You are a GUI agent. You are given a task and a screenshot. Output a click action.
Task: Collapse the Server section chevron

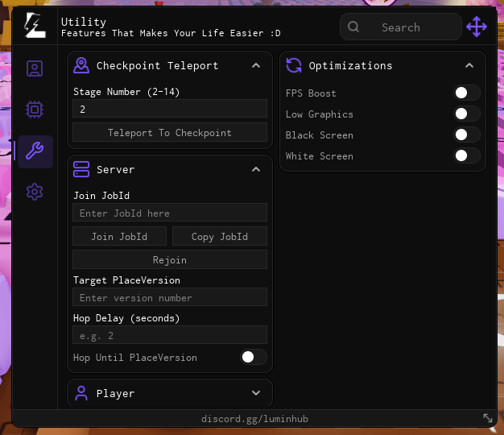pos(256,169)
